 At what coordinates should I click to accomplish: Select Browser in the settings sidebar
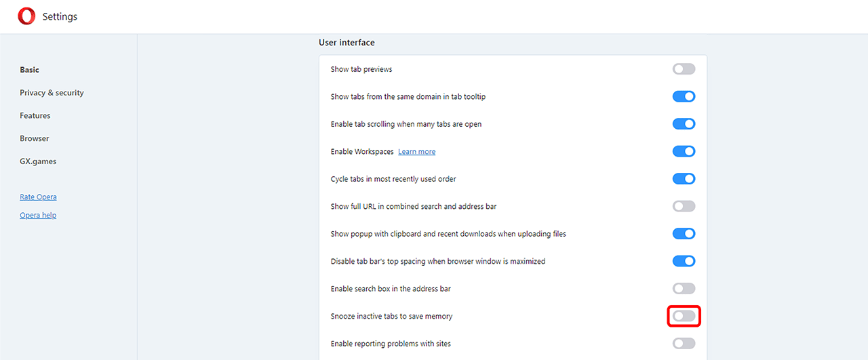coord(35,138)
